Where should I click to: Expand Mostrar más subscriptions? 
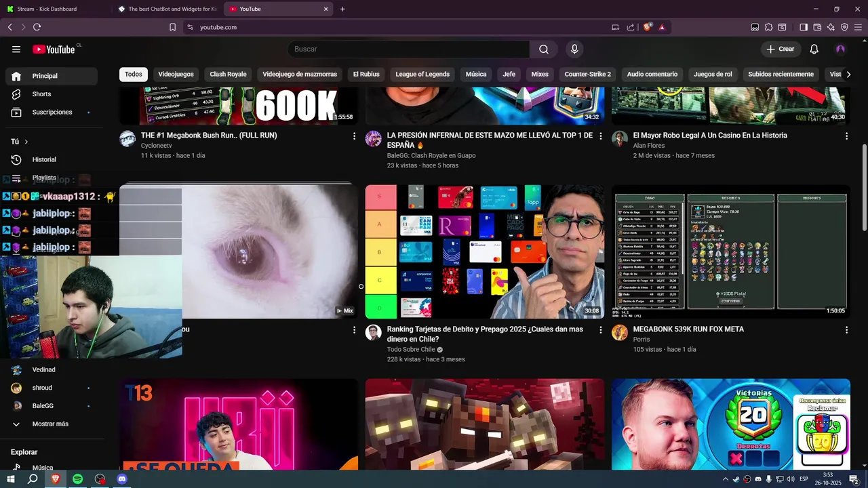tap(52, 424)
